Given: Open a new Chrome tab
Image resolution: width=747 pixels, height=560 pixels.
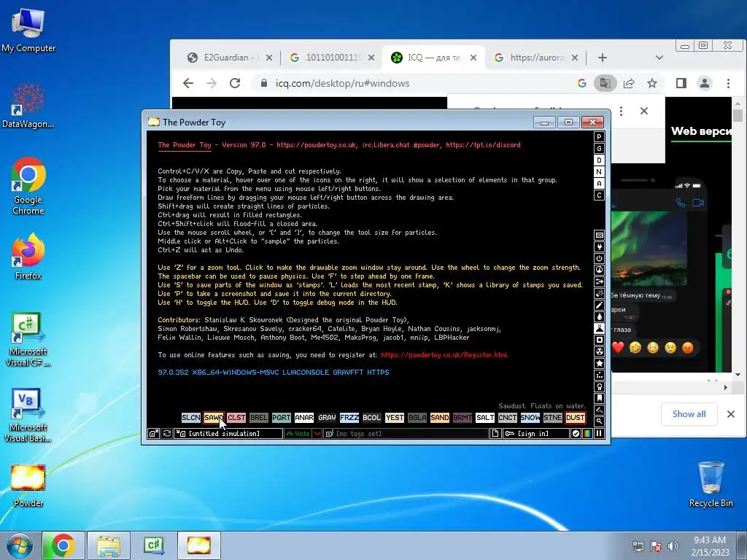Looking at the screenshot, I should (x=602, y=58).
